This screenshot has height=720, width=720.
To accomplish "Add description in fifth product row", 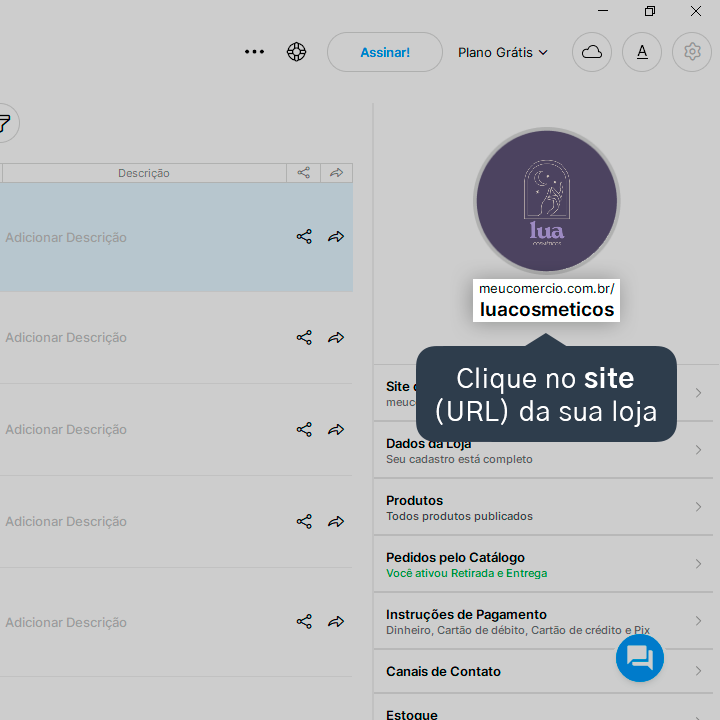I will pyautogui.click(x=66, y=622).
